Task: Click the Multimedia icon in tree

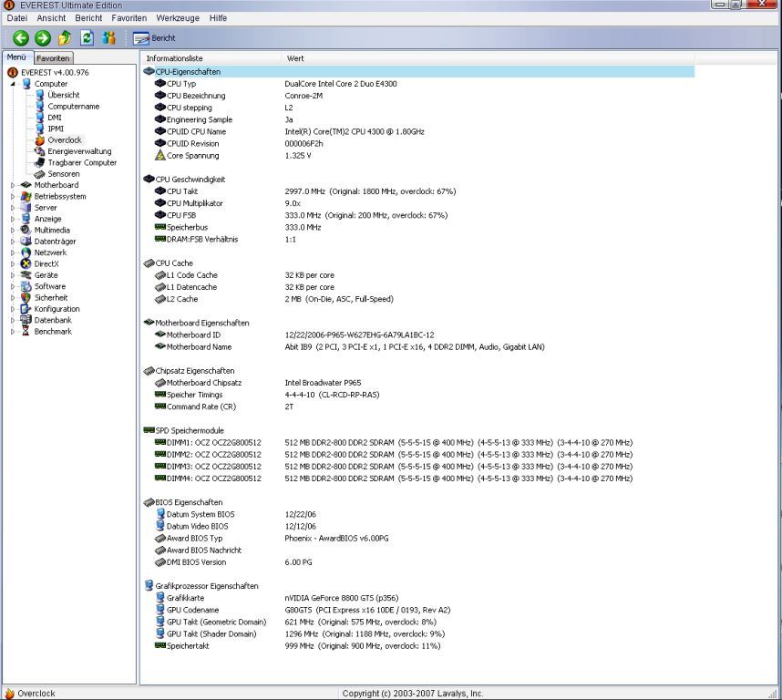Action: pos(26,230)
